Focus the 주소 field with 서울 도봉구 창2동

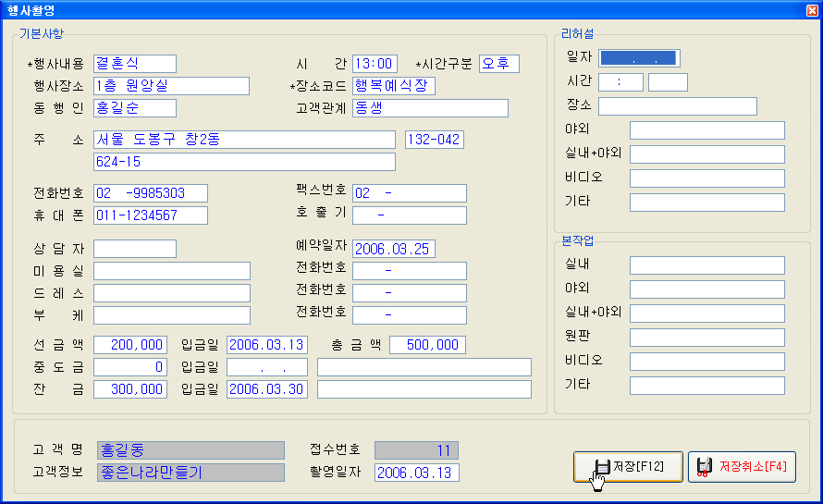245,140
